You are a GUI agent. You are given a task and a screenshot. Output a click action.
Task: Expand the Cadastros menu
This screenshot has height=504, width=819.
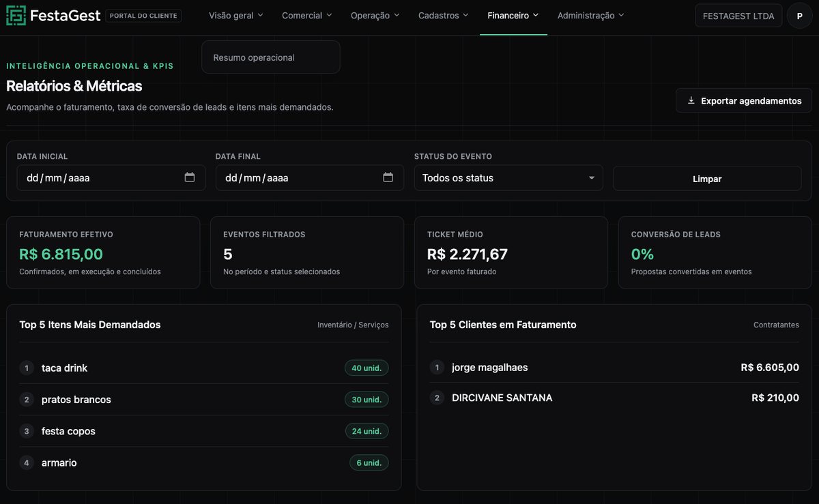tap(444, 16)
